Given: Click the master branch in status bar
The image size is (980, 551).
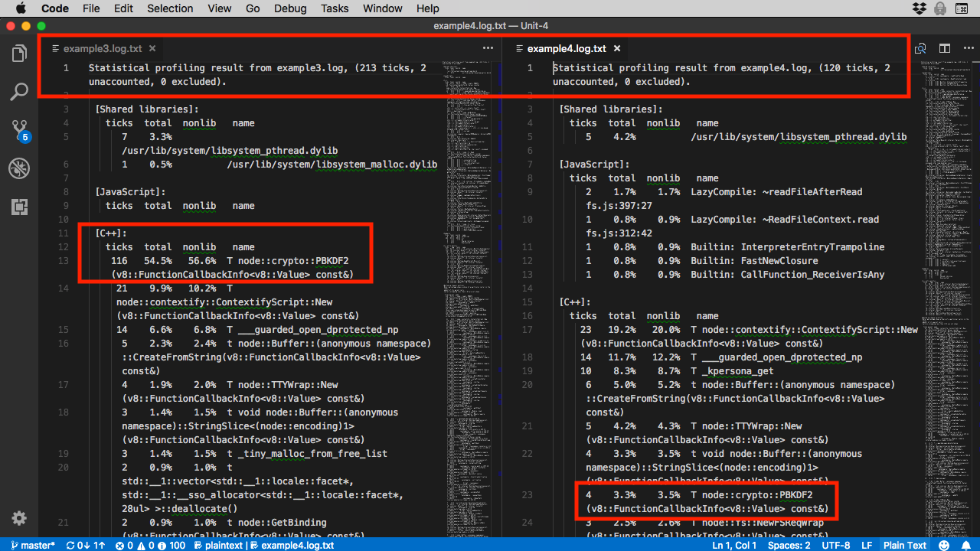Looking at the screenshot, I should 32,545.
